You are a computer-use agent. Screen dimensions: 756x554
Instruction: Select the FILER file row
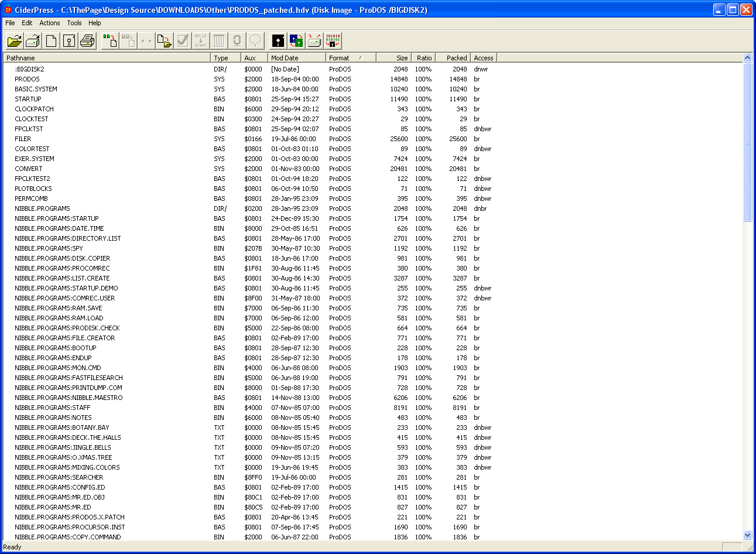point(251,139)
